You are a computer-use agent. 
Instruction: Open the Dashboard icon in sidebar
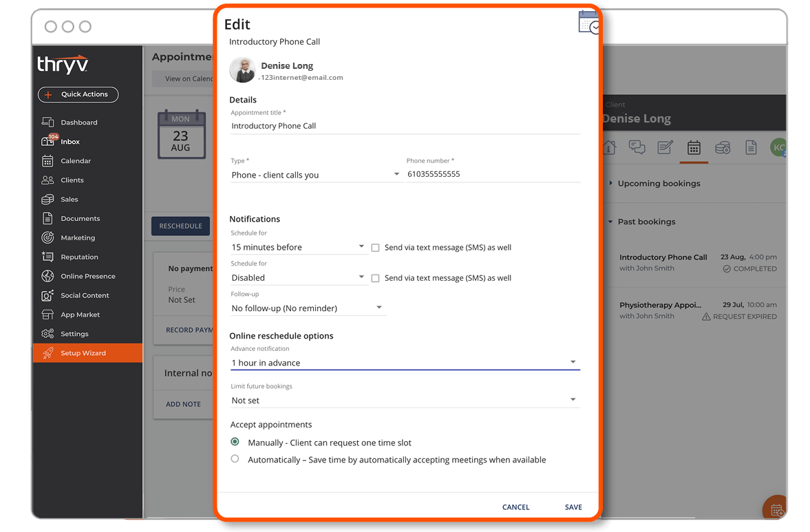pos(47,122)
